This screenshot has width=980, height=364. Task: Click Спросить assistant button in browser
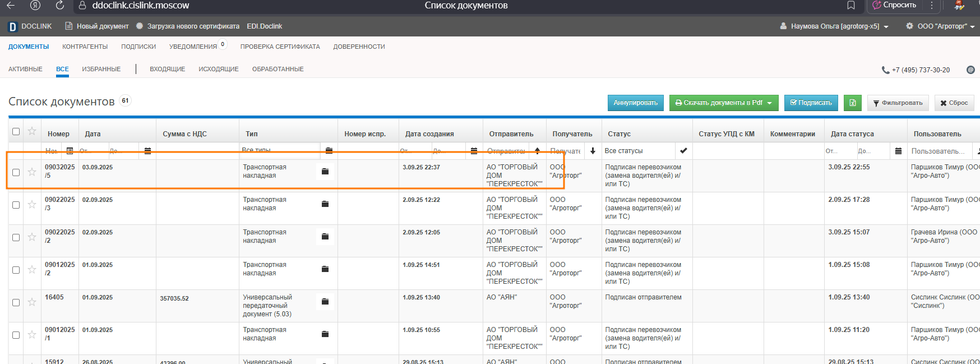click(x=894, y=5)
